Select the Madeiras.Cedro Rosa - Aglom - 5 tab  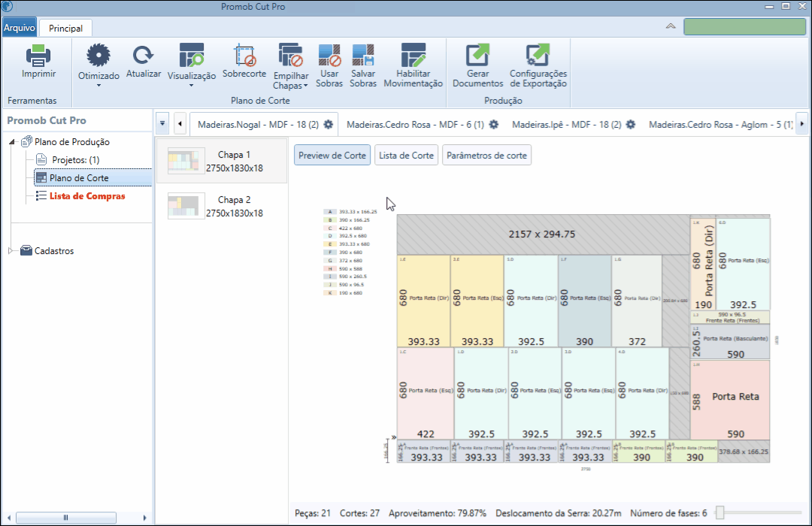[x=720, y=124]
